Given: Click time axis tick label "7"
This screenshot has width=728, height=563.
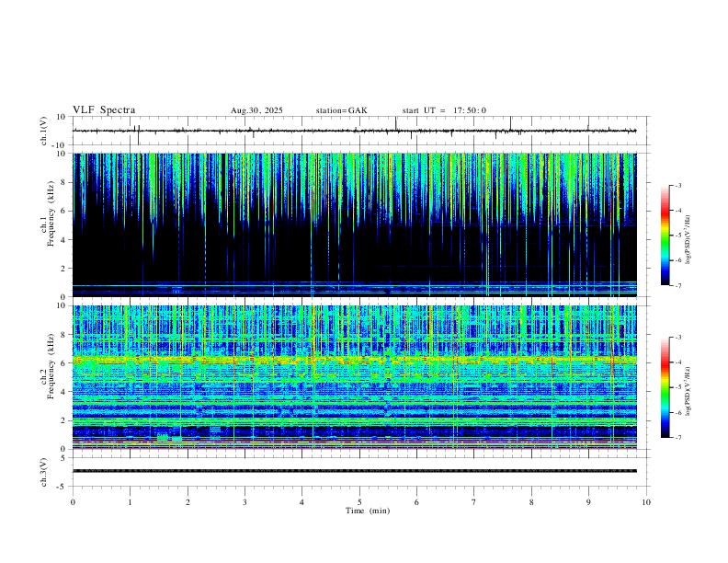Looking at the screenshot, I should tap(474, 502).
